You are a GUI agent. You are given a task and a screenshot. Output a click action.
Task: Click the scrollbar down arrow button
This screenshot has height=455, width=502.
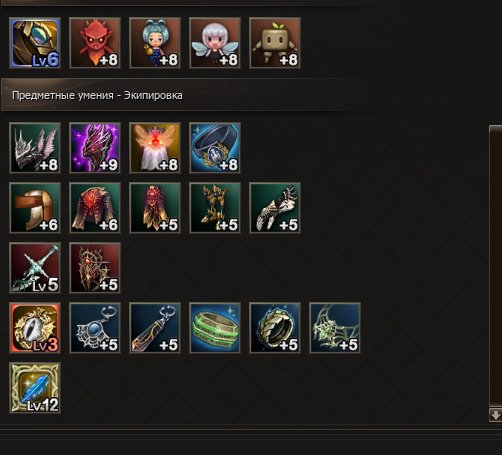496,415
